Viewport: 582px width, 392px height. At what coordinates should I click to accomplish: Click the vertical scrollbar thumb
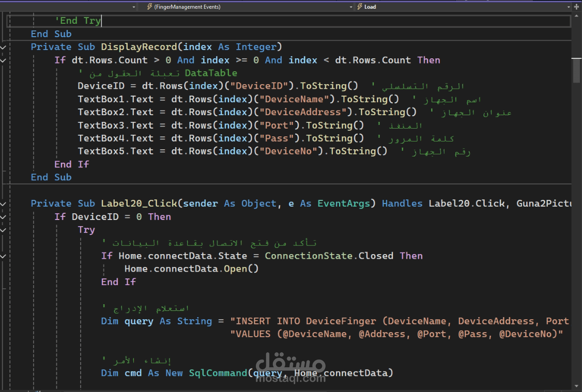pos(576,70)
